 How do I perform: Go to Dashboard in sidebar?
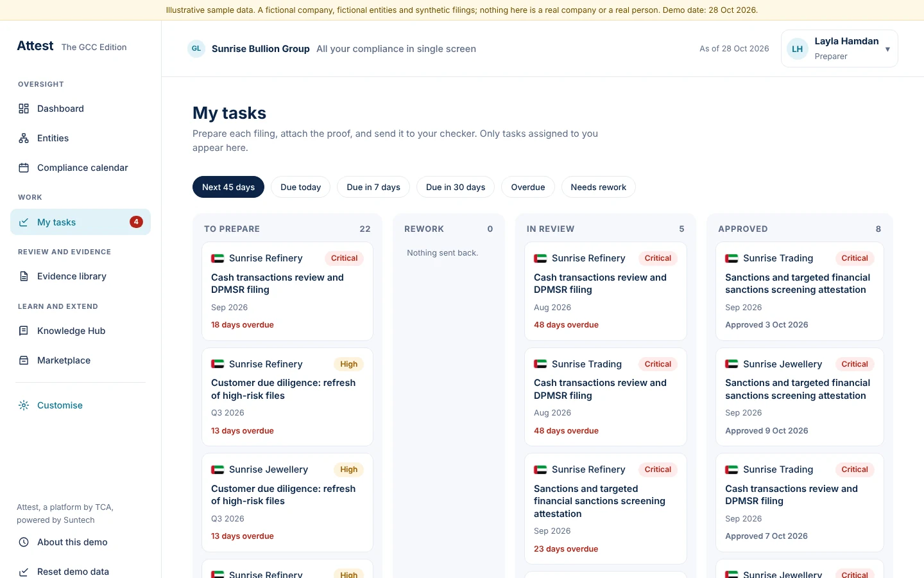(80, 109)
